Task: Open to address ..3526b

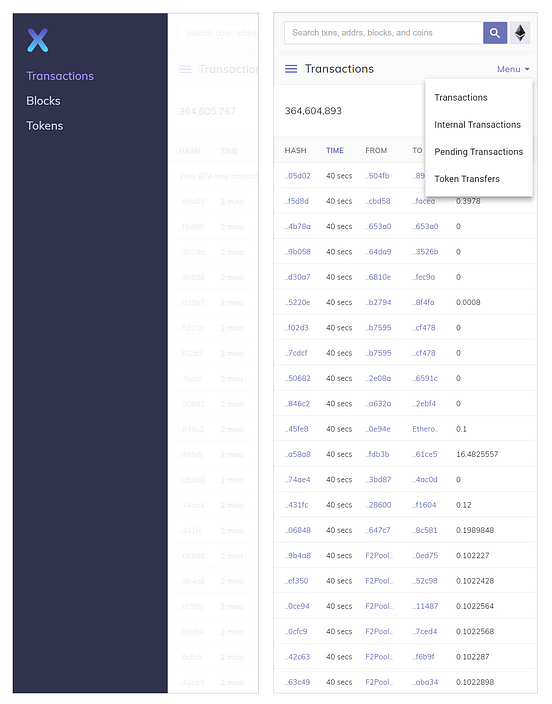Action: click(425, 251)
